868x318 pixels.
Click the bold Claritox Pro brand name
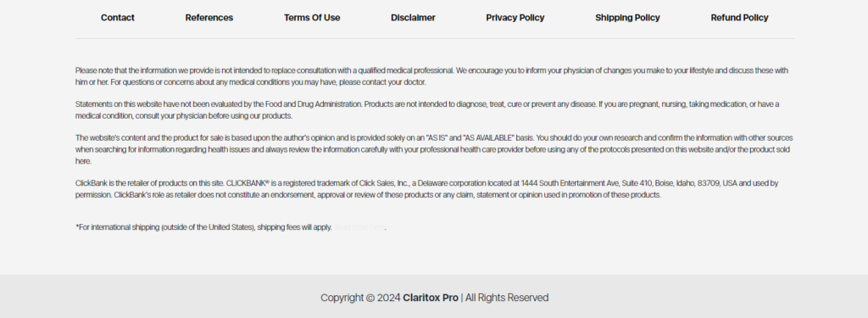pyautogui.click(x=431, y=298)
